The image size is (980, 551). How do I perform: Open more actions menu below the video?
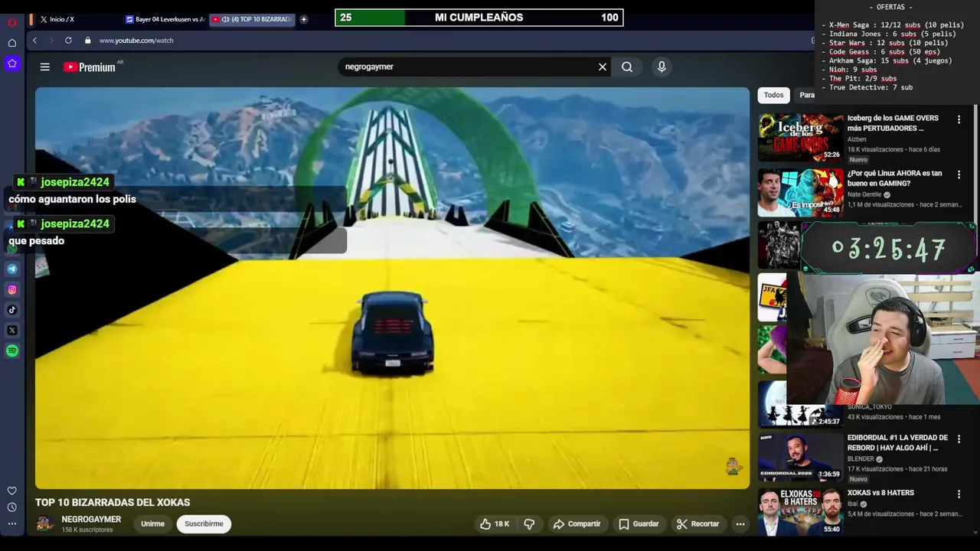tap(740, 524)
